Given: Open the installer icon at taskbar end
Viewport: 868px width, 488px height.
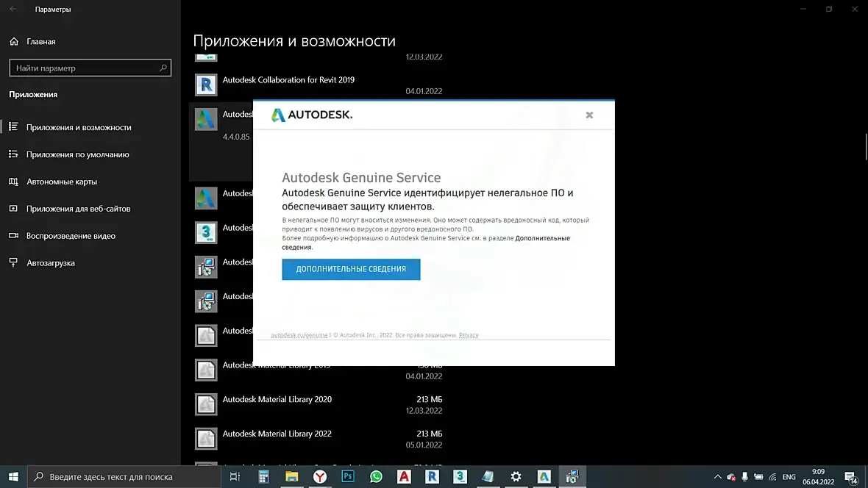Looking at the screenshot, I should (x=572, y=476).
